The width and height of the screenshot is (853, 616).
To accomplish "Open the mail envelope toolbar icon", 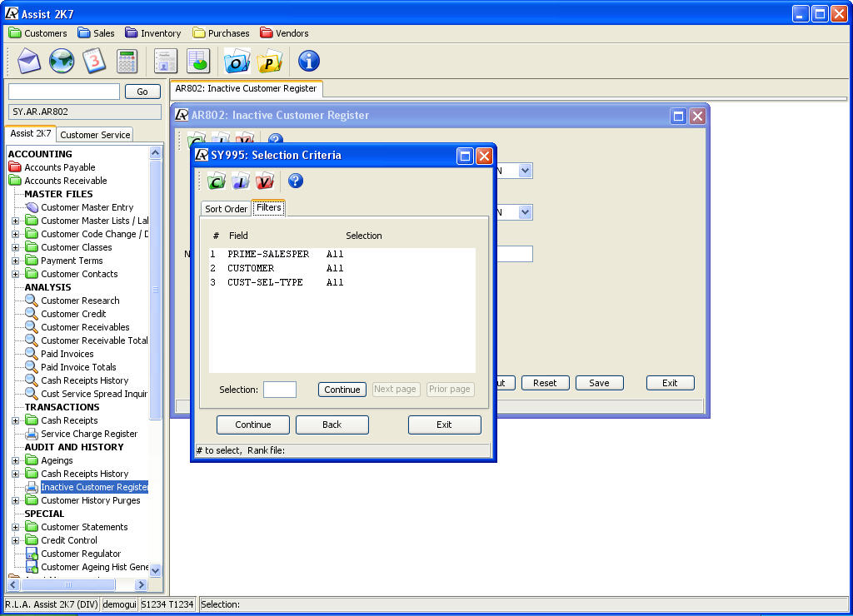I will tap(28, 61).
